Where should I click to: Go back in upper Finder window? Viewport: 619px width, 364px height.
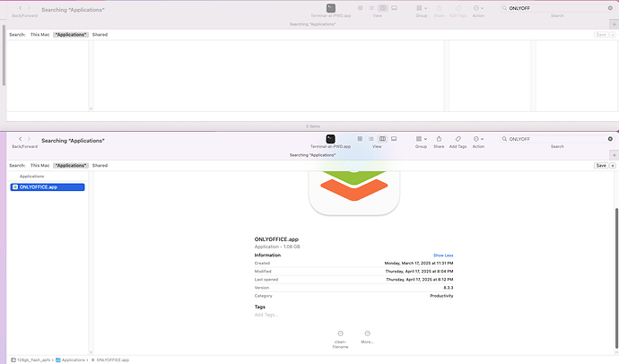(x=20, y=8)
